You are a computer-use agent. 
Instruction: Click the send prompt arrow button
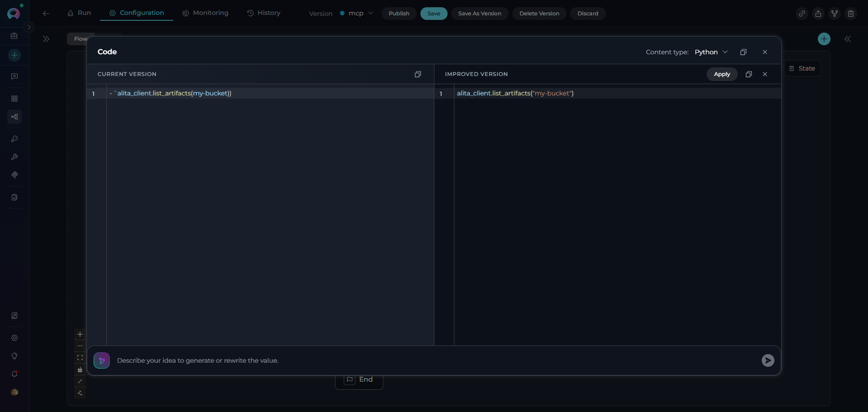(768, 360)
